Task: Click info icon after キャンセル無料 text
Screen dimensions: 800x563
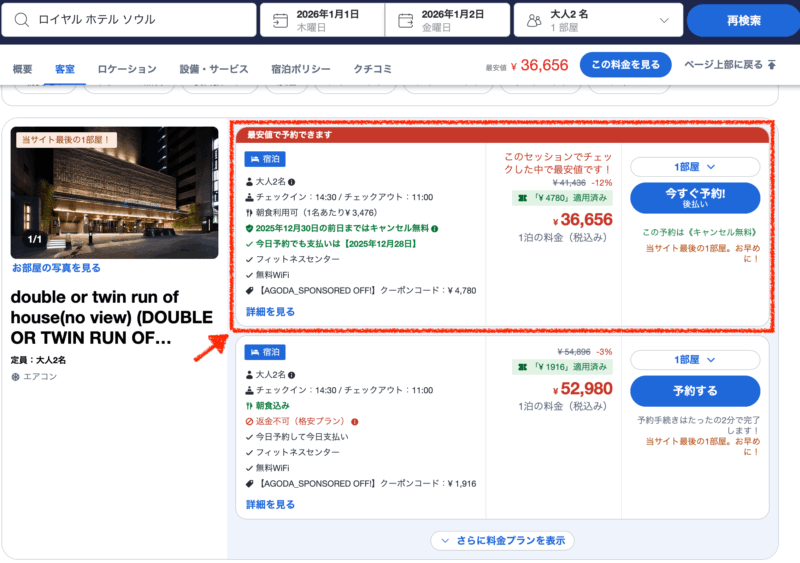Action: (435, 229)
